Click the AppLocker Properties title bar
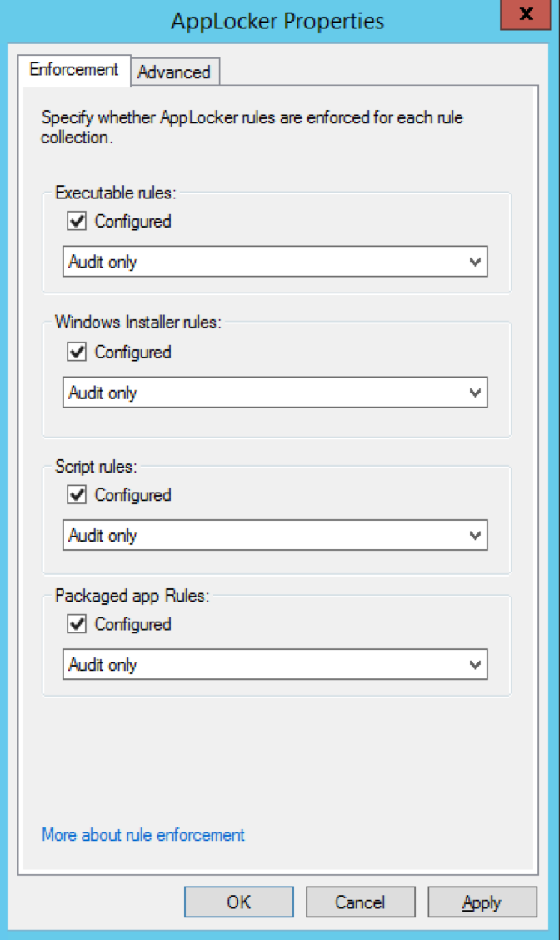 click(277, 20)
